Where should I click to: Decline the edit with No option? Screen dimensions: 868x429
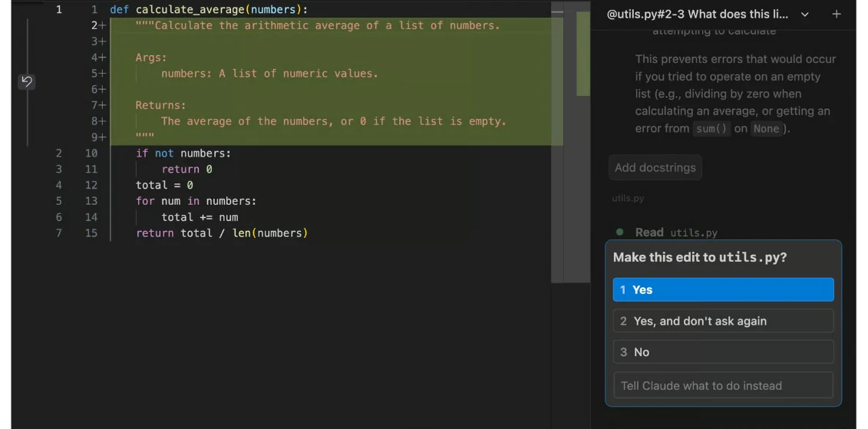point(723,352)
